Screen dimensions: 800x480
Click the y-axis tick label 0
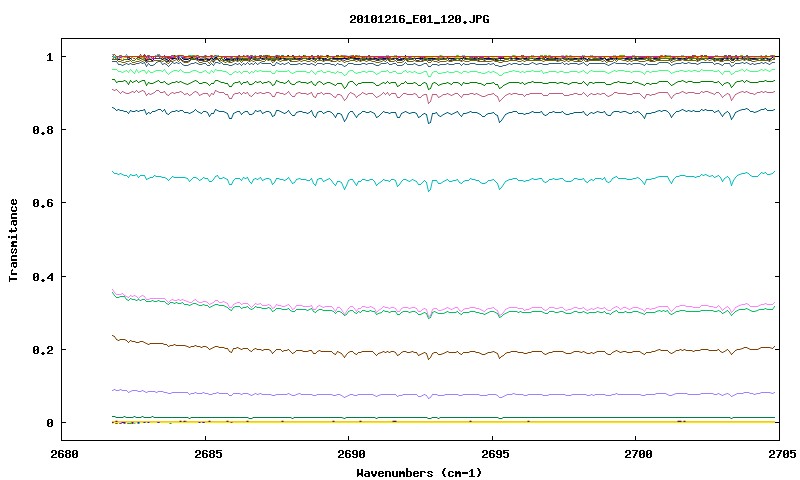(x=49, y=423)
